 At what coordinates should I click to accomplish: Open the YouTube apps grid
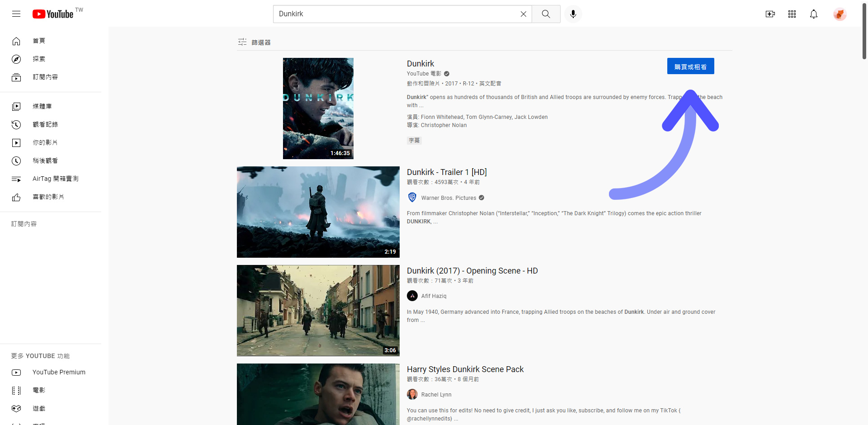coord(792,14)
